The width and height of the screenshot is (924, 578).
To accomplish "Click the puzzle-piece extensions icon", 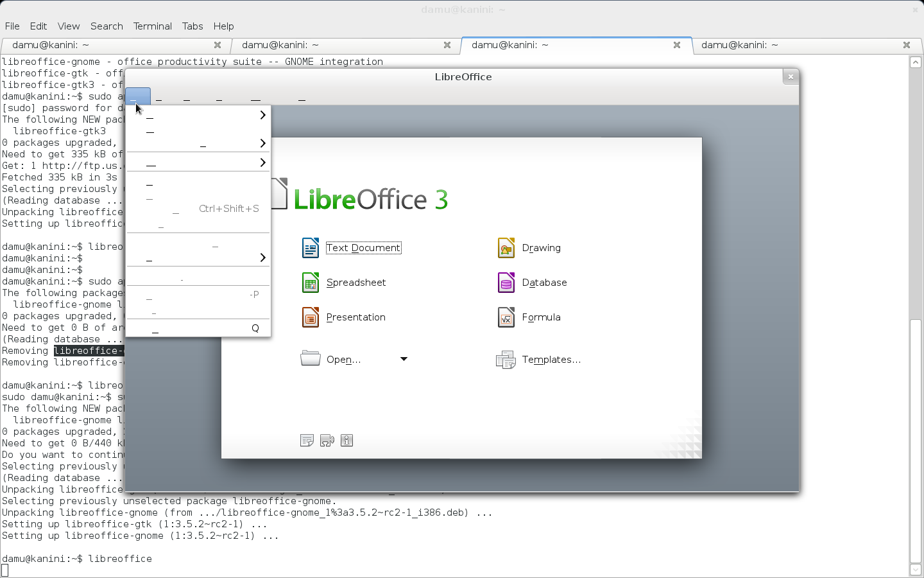I will point(327,441).
